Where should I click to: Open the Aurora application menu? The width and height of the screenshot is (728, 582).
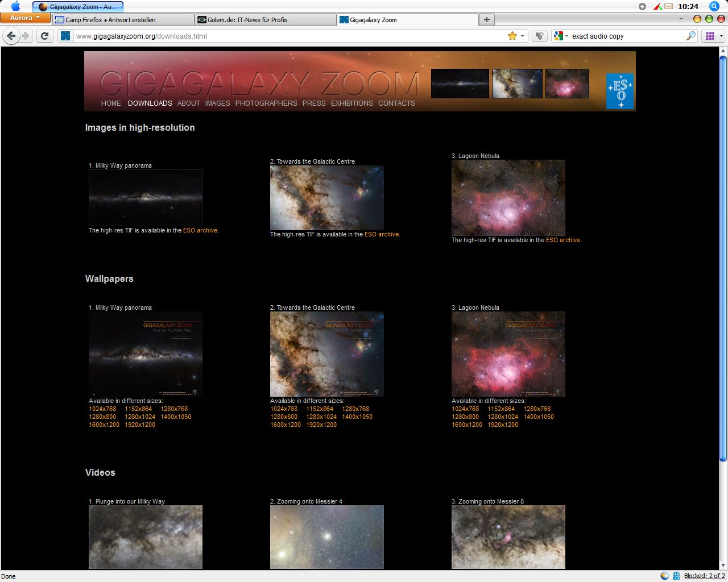pos(25,18)
